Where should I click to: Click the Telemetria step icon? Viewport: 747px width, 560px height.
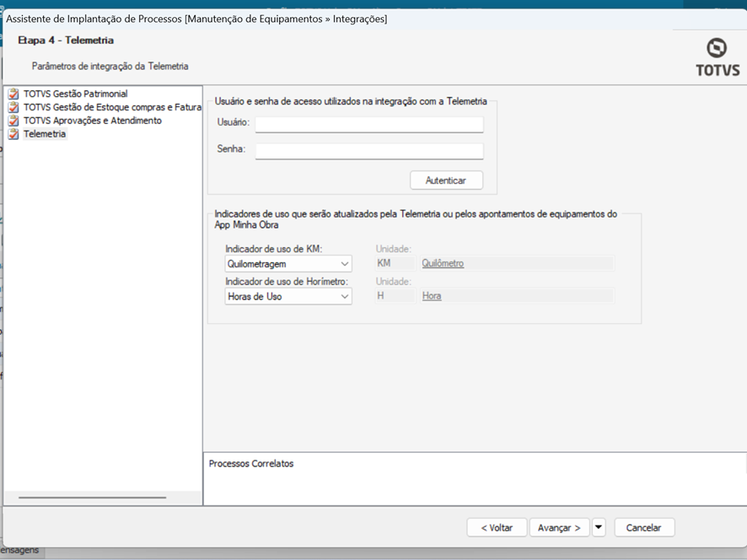tap(13, 135)
